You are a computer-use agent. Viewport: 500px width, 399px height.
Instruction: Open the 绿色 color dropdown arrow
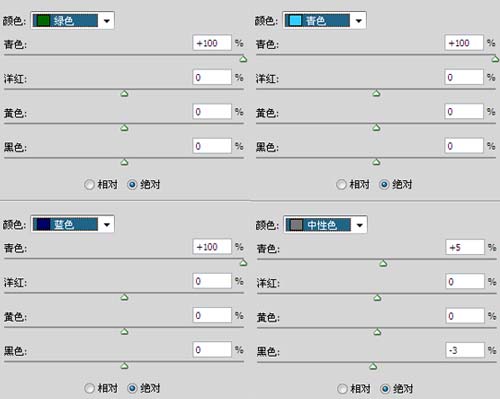click(107, 21)
